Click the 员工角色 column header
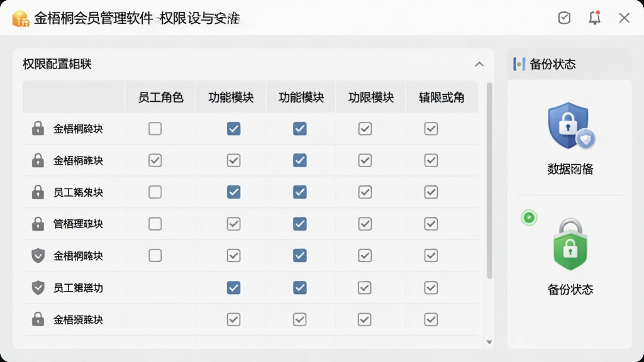This screenshot has height=362, width=644. coord(160,97)
